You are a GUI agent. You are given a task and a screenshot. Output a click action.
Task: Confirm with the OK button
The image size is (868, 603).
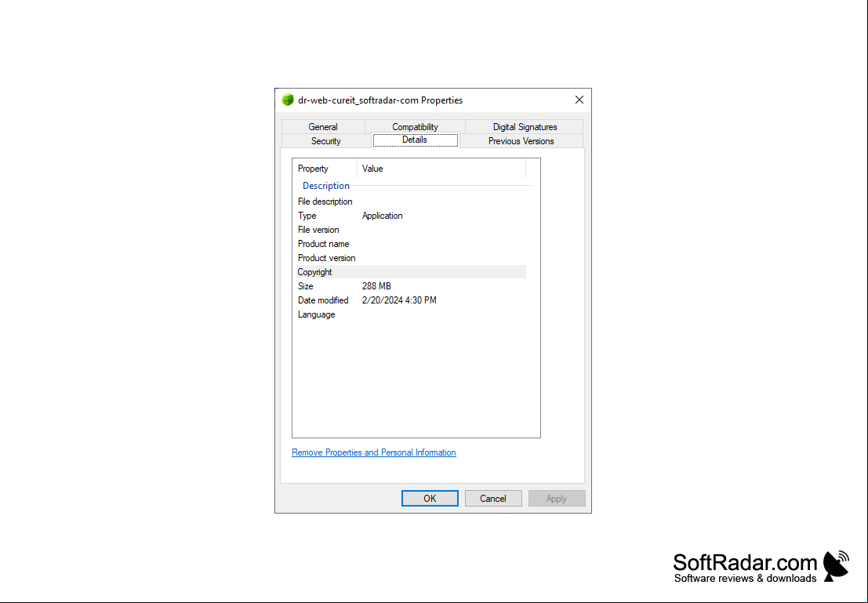[430, 499]
